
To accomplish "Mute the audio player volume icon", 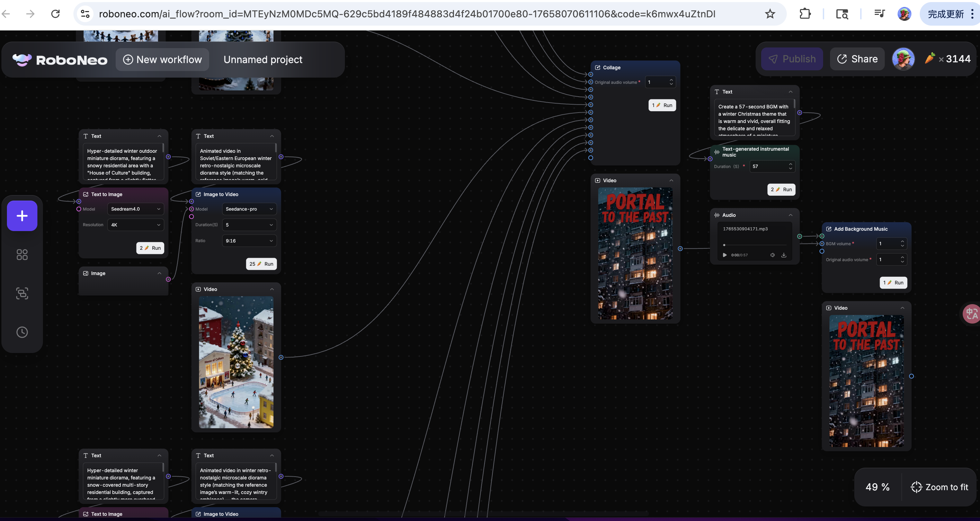I will point(773,255).
